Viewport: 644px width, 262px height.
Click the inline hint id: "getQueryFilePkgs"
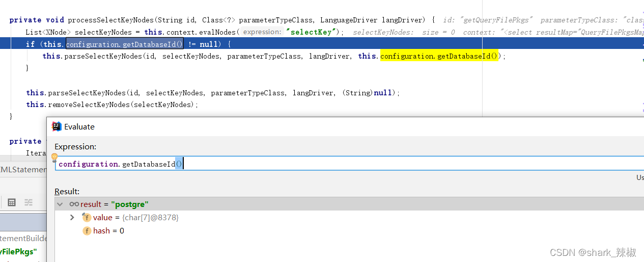click(x=488, y=20)
